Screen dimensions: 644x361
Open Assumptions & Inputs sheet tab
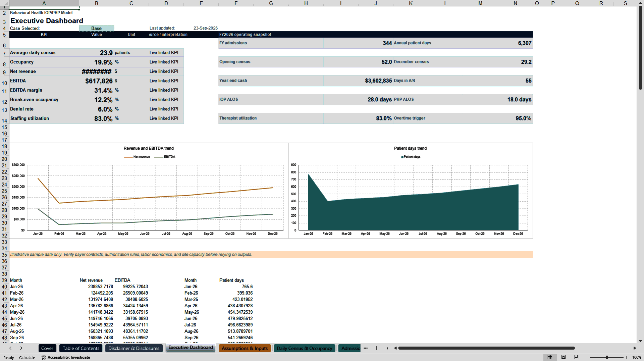tap(245, 348)
